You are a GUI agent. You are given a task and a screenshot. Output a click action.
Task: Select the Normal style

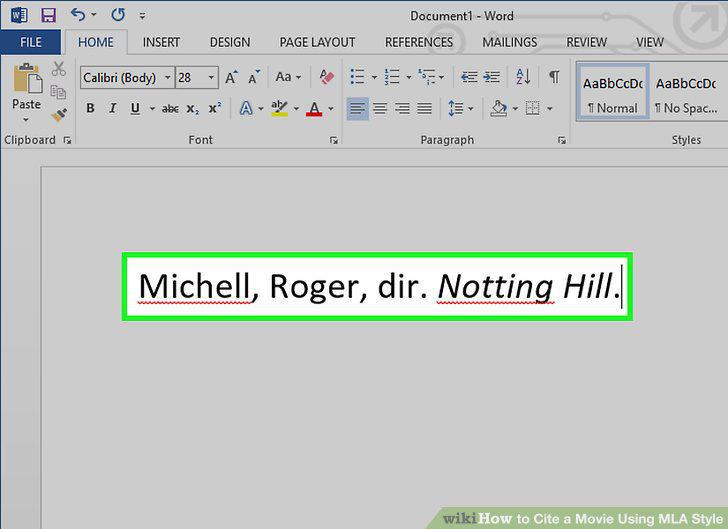point(612,93)
